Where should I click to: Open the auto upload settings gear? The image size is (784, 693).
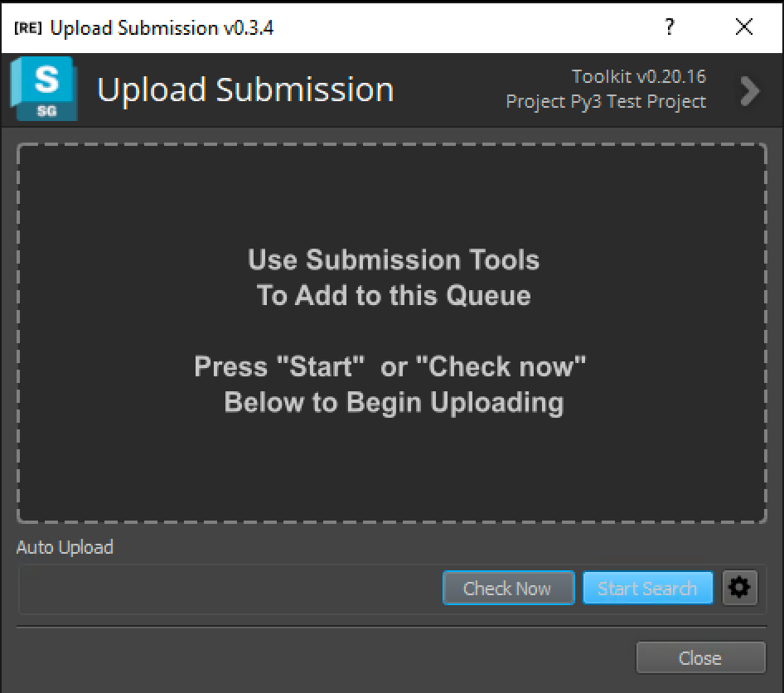739,588
